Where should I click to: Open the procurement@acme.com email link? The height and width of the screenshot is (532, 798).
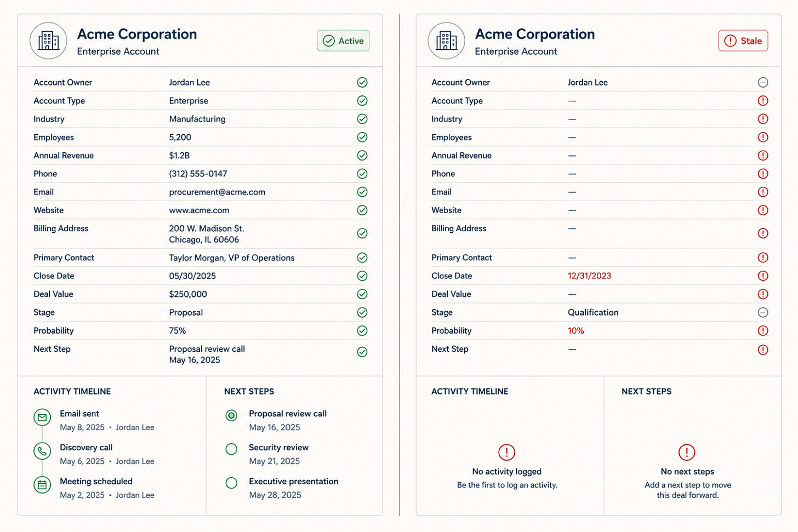(x=217, y=192)
